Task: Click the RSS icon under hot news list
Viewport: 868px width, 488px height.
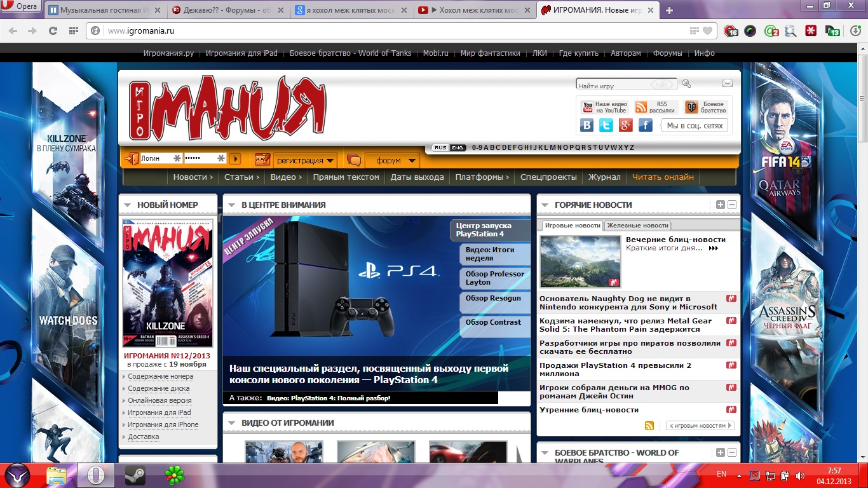Action: pos(649,426)
